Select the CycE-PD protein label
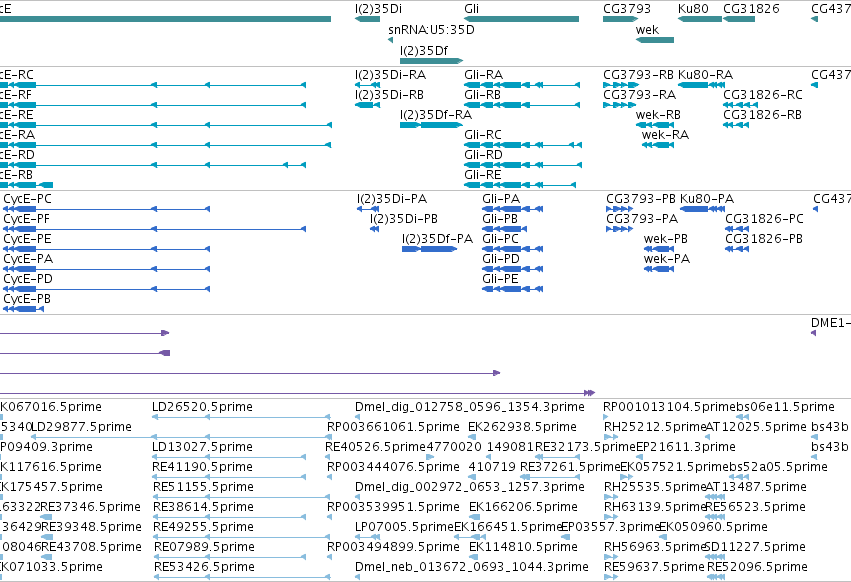This screenshot has width=851, height=582. (28, 279)
